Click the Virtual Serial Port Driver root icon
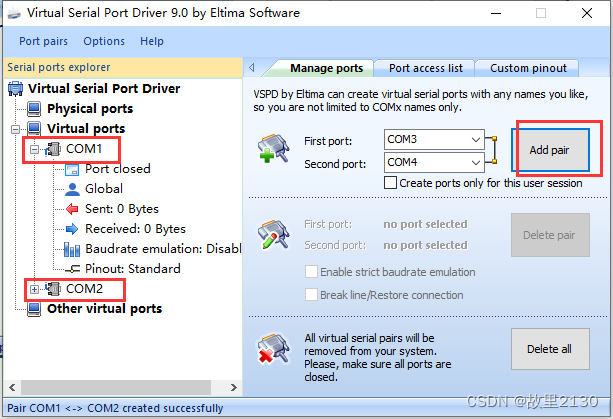The height and width of the screenshot is (419, 613). [15, 89]
